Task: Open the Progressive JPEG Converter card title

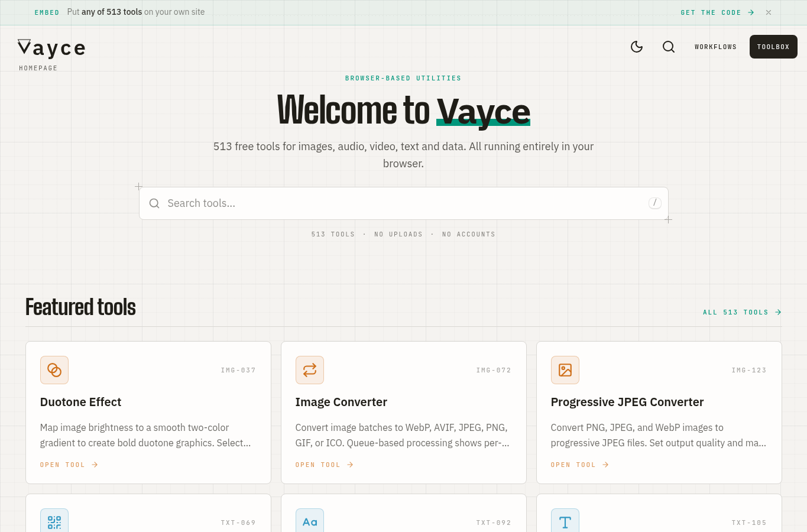Action: click(627, 402)
